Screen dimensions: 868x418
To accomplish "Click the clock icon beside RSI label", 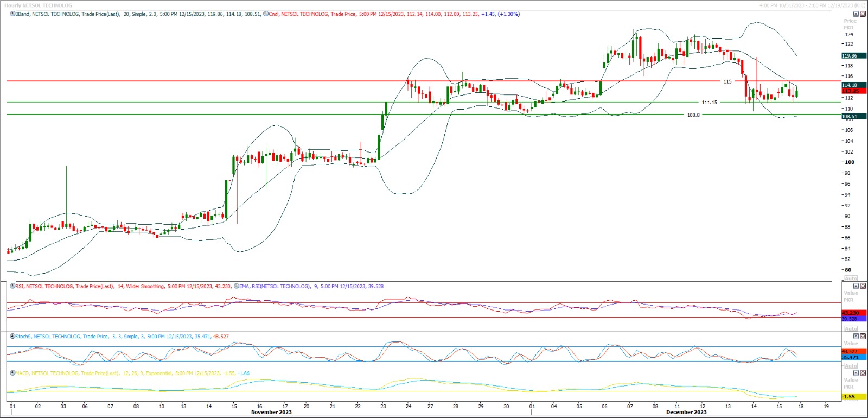I will pyautogui.click(x=12, y=286).
